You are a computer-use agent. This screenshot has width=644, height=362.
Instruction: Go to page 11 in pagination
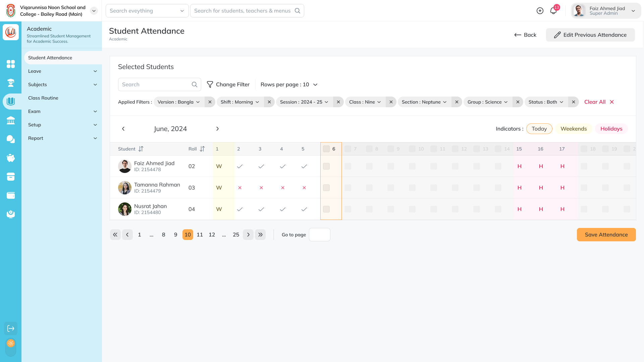[x=200, y=235]
